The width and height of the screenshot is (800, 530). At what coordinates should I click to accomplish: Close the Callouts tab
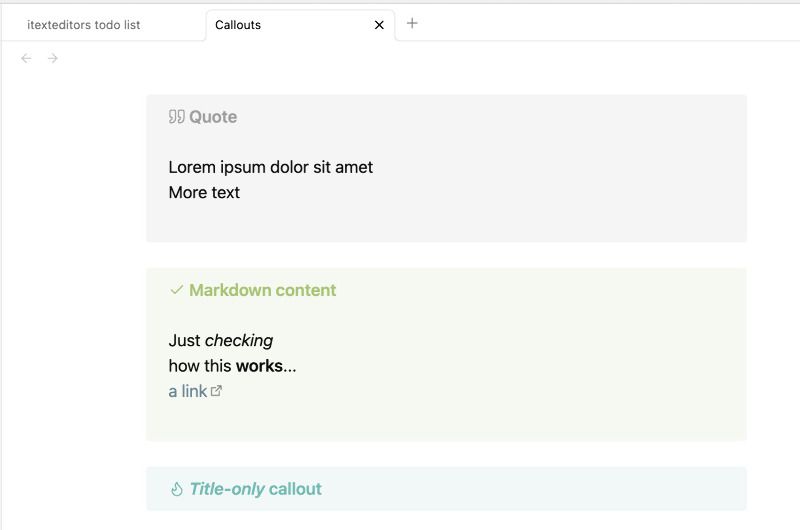coord(379,25)
